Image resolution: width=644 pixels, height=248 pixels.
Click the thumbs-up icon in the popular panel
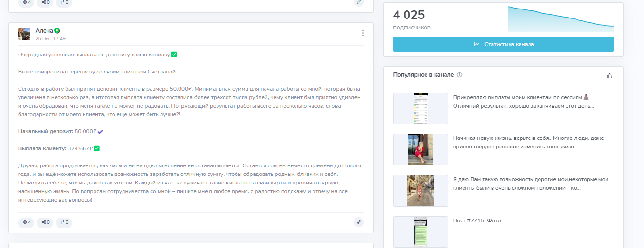tap(610, 76)
